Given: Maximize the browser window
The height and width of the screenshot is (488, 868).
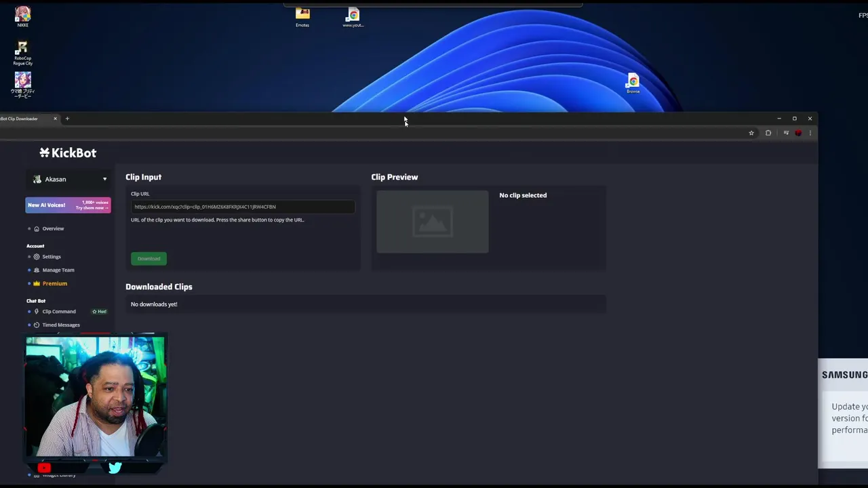Looking at the screenshot, I should [x=795, y=119].
